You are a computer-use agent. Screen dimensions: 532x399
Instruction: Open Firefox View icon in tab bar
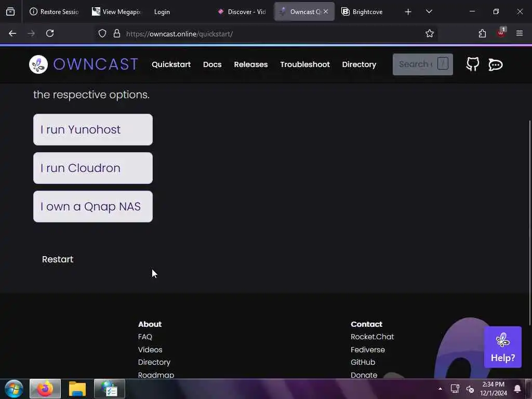[10, 12]
